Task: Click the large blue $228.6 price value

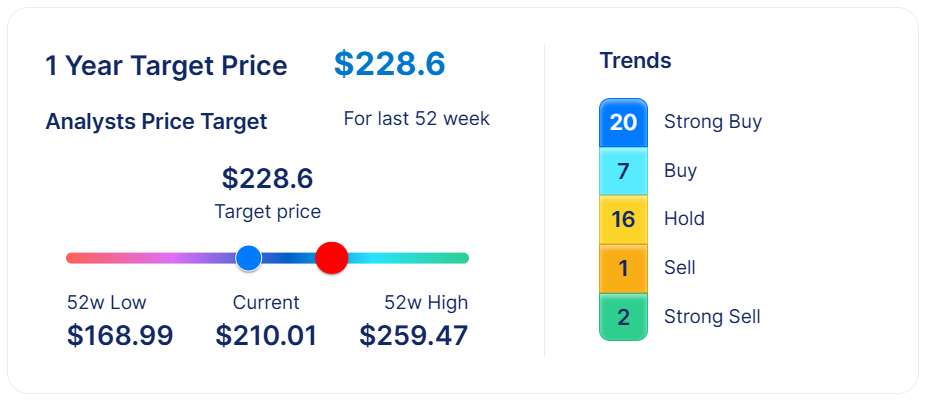Action: (x=389, y=64)
